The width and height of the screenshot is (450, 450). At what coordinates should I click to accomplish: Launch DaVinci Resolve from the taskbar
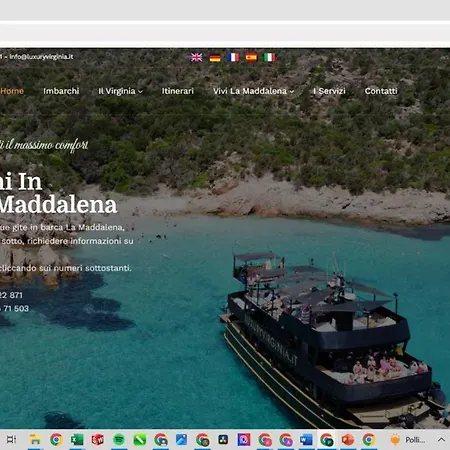click(223, 440)
